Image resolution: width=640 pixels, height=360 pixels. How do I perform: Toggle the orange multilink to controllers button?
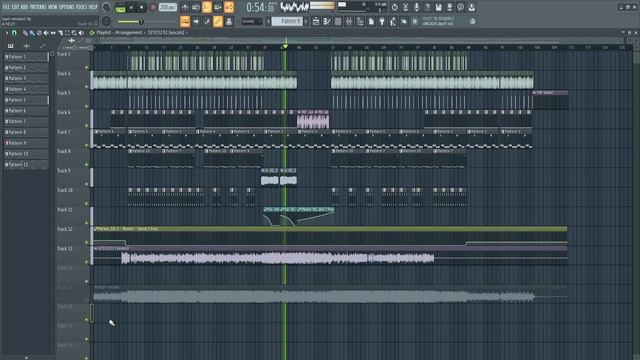218,21
